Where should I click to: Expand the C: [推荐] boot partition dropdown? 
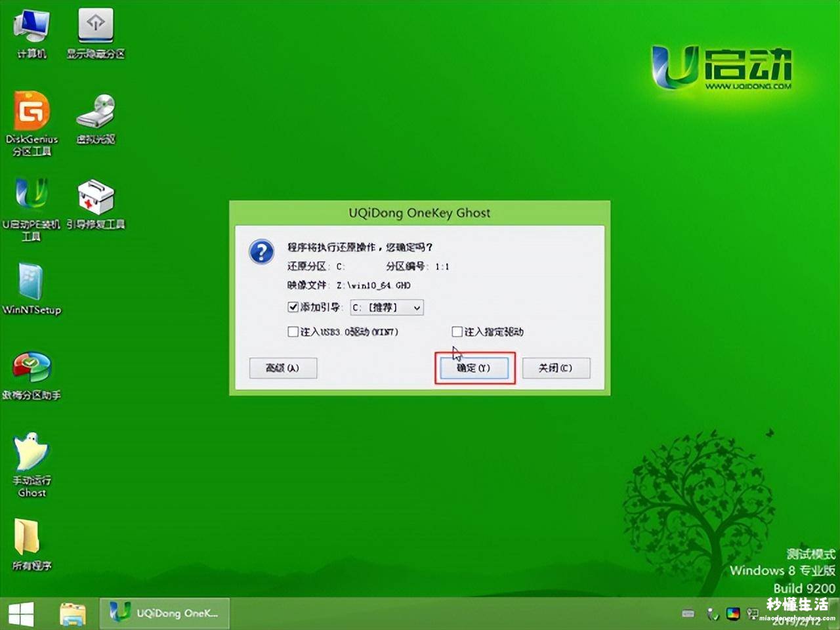387,307
